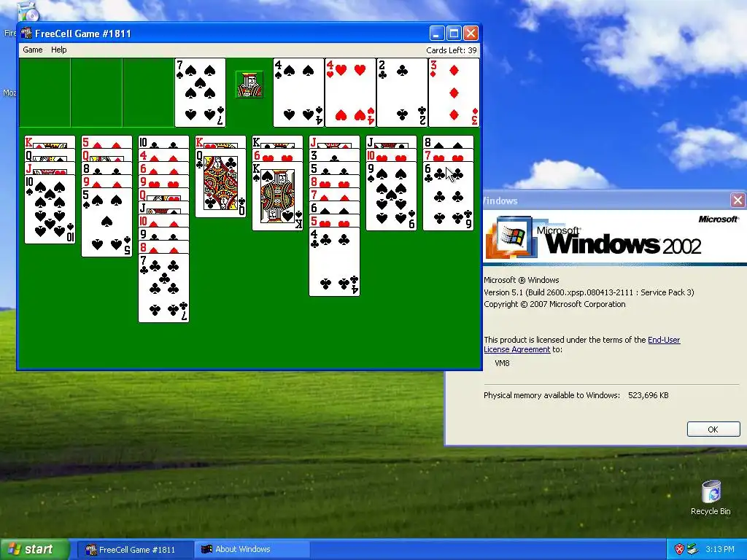Click the 4 of diamonds card

pyautogui.click(x=163, y=155)
